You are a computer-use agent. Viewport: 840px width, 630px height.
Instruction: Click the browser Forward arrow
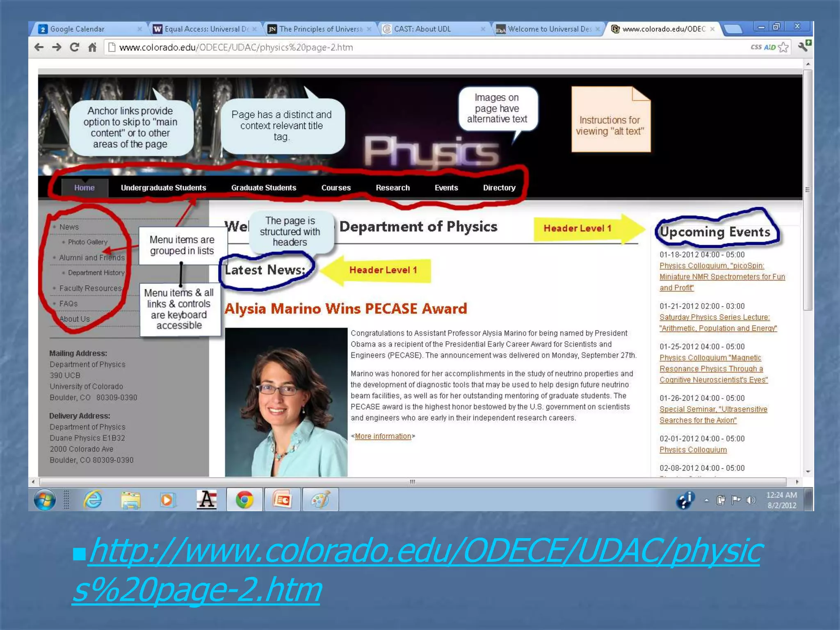click(57, 47)
